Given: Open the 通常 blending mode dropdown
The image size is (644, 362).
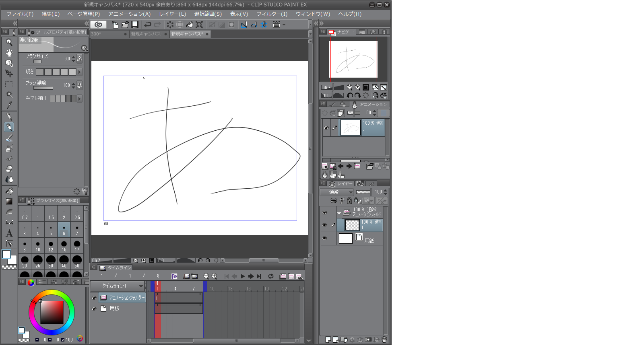Looking at the screenshot, I should tap(336, 192).
